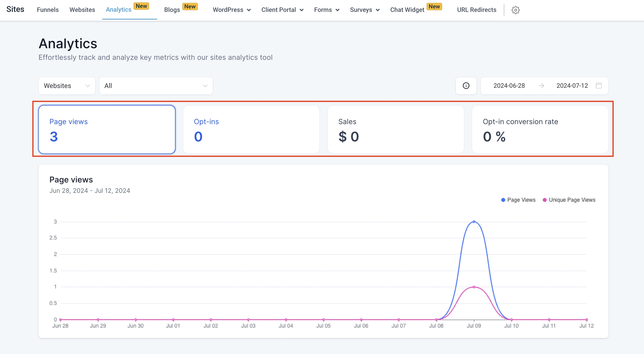The height and width of the screenshot is (354, 644).
Task: Go to the Blogs tab
Action: pyautogui.click(x=172, y=10)
